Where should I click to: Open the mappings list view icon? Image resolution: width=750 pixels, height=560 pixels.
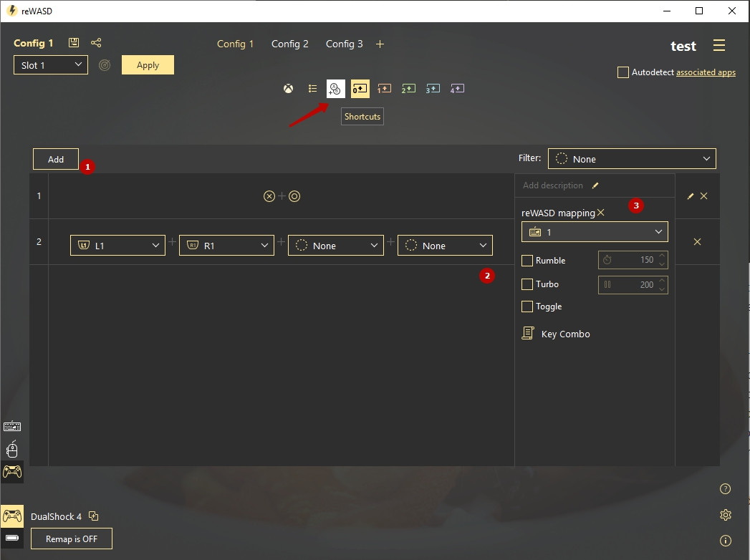pos(312,89)
